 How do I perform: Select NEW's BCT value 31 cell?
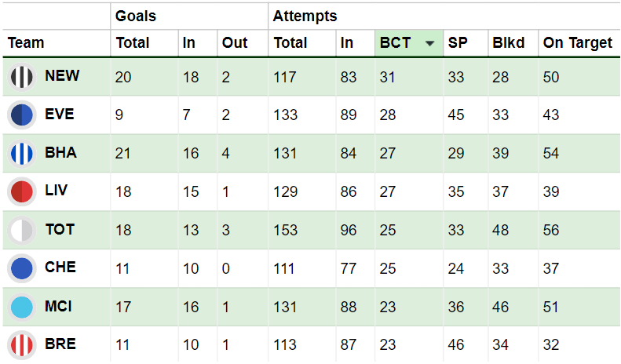[x=409, y=77]
